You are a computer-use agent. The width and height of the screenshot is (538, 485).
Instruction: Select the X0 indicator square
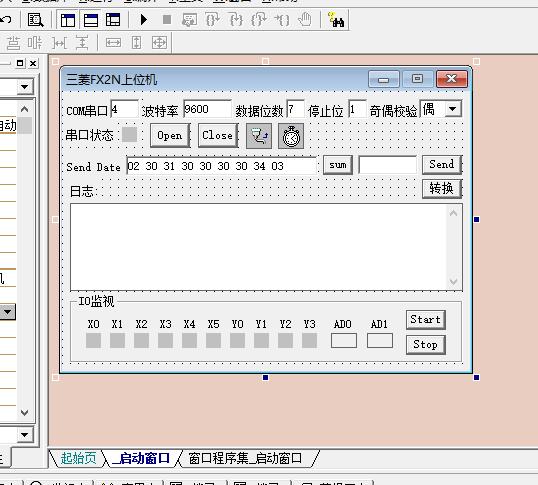coord(93,341)
